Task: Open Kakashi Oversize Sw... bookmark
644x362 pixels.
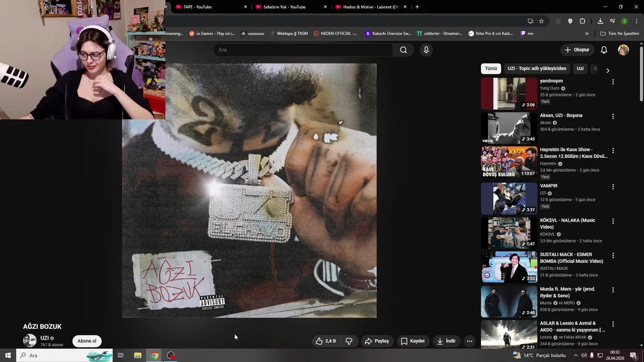Action: (x=388, y=34)
